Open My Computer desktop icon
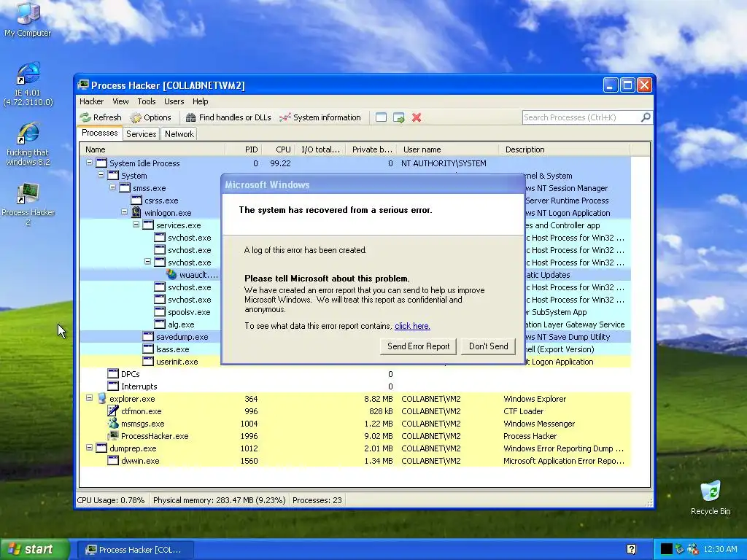Screen dimensions: 747x560 [28, 19]
